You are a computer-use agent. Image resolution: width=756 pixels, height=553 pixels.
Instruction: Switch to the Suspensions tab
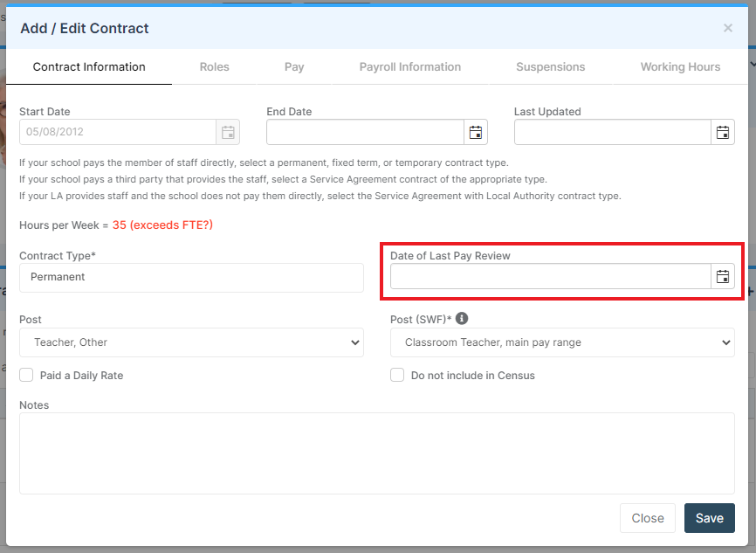pos(551,67)
